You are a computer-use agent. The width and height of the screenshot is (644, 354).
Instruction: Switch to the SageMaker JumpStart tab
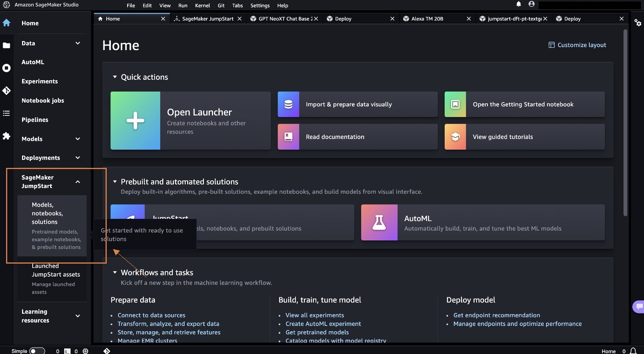pos(208,19)
